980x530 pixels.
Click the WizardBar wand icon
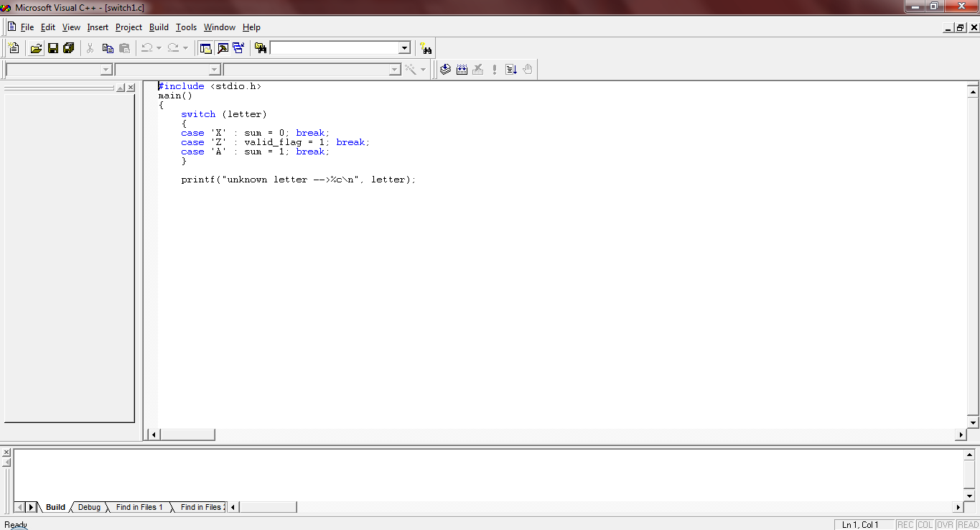[x=411, y=69]
